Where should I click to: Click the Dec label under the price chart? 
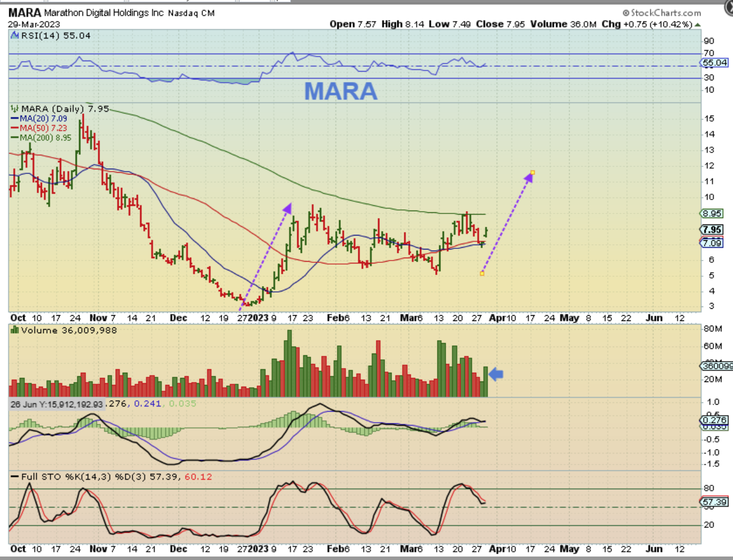click(x=179, y=318)
